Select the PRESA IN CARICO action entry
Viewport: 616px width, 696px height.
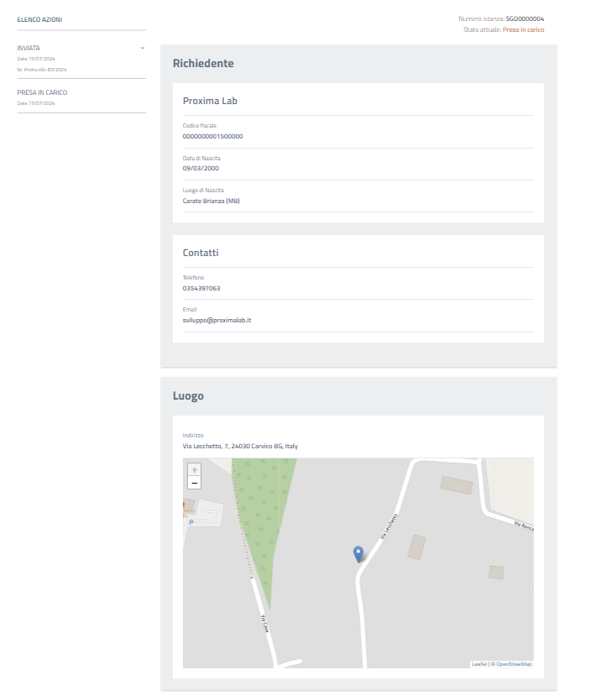pyautogui.click(x=42, y=92)
